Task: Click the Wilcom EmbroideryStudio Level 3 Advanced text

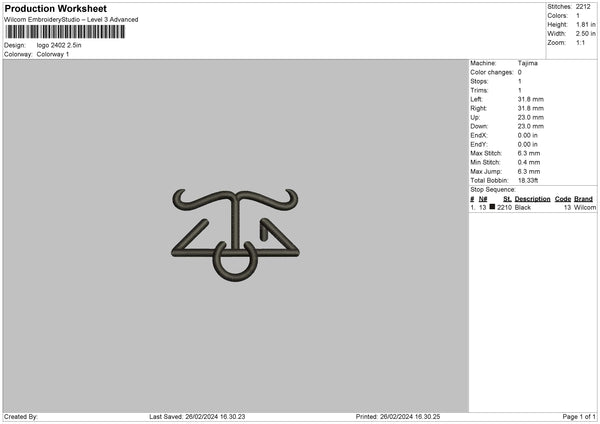Action: point(71,20)
